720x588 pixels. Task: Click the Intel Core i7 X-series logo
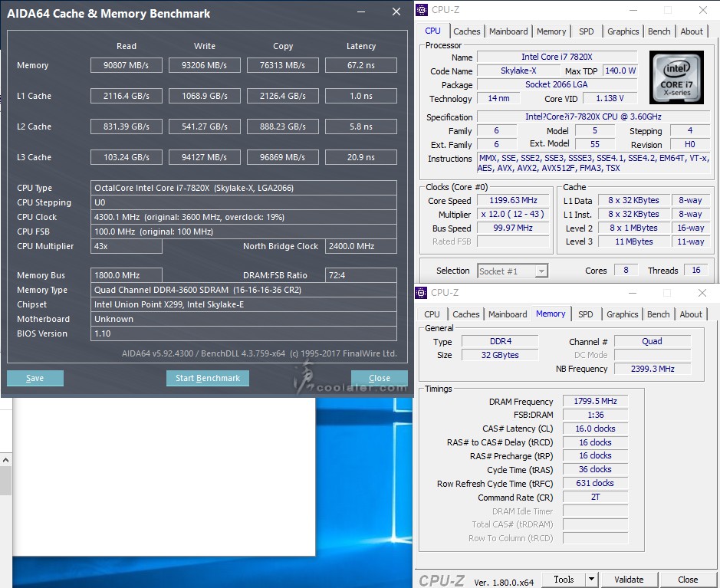click(x=676, y=77)
